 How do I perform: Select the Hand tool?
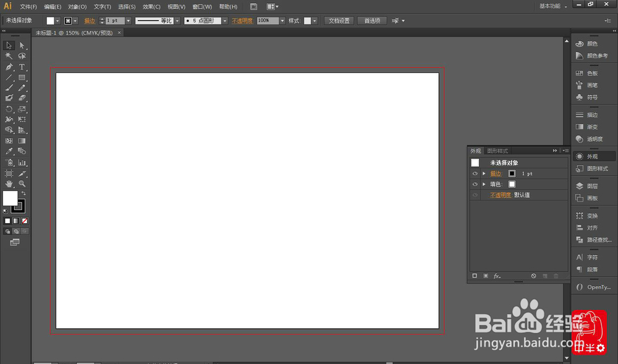coord(9,184)
